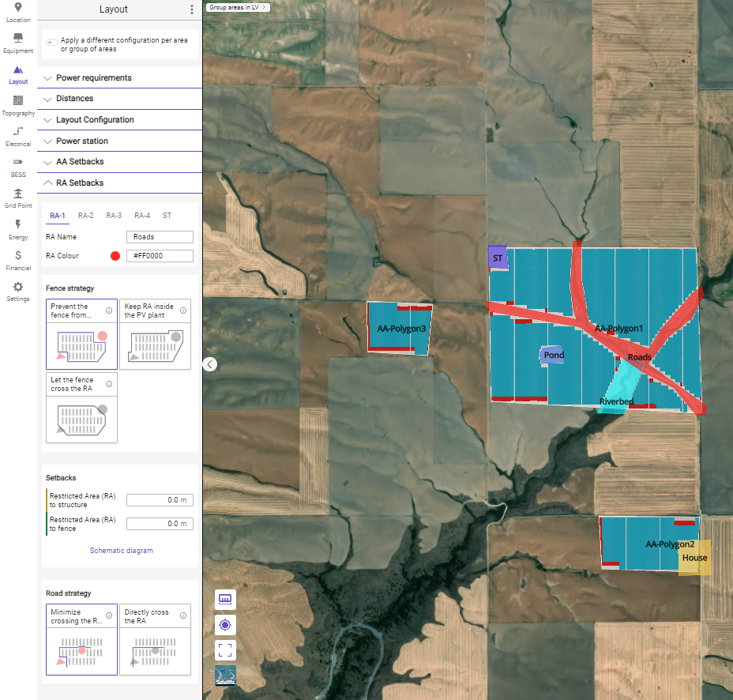Click the AA-Polygon2 label on map
Viewport: 733px width, 700px height.
click(x=670, y=544)
